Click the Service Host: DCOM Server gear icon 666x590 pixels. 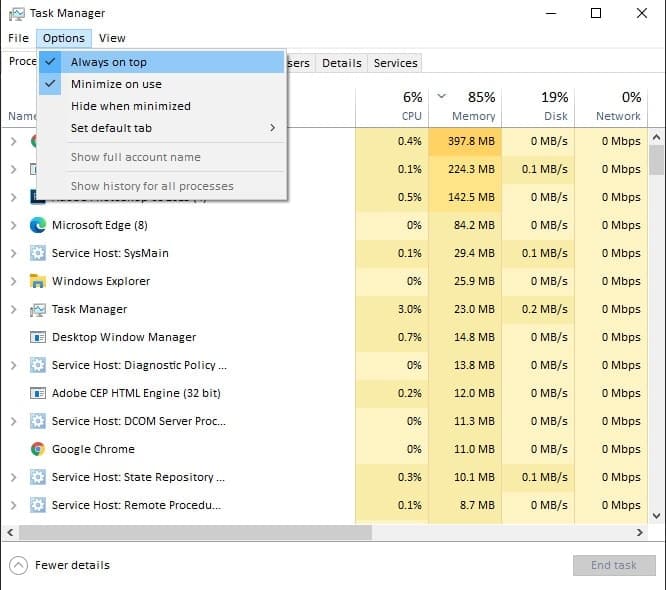(x=38, y=421)
